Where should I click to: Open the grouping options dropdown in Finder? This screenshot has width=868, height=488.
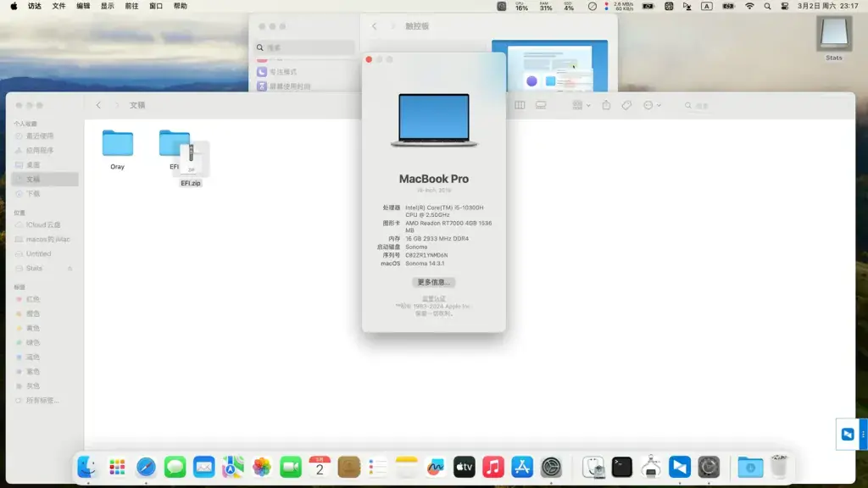pos(581,105)
